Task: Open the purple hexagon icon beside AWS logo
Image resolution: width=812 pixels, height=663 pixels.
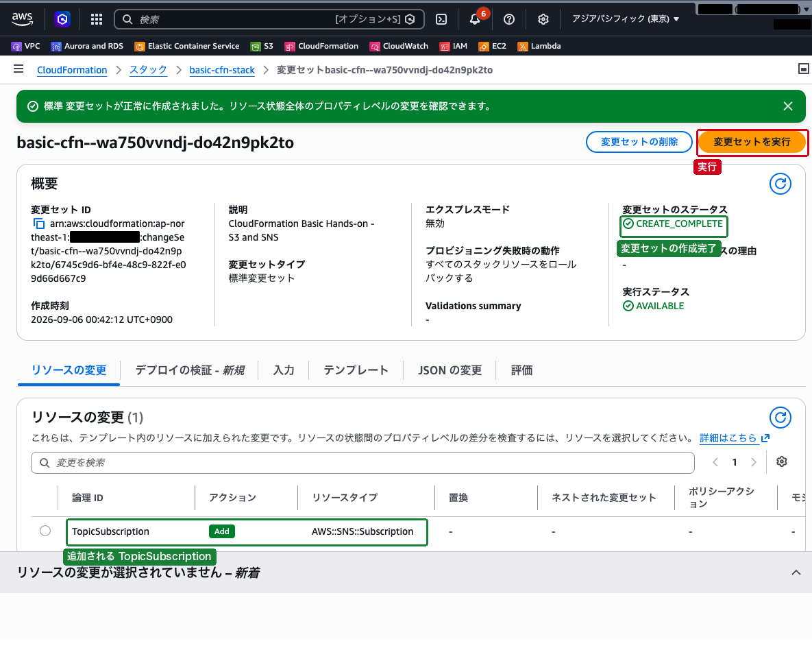Action: pyautogui.click(x=62, y=19)
